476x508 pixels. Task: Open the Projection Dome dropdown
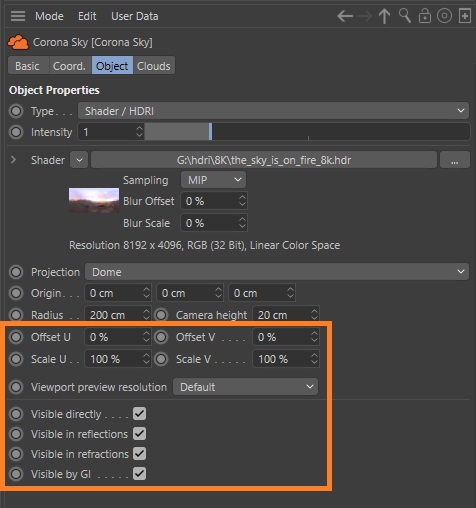point(277,272)
